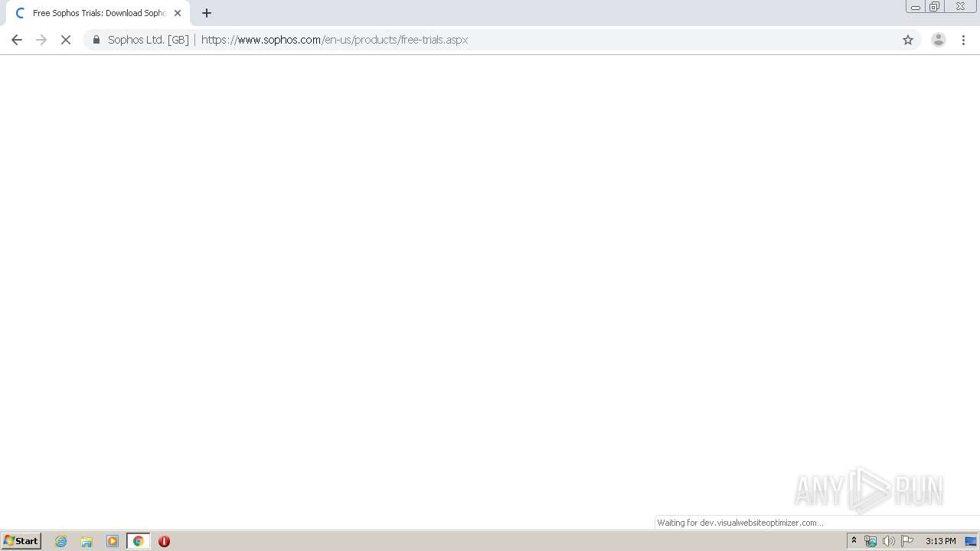The height and width of the screenshot is (551, 980).
Task: Launch Internet Explorer from taskbar
Action: tap(61, 541)
